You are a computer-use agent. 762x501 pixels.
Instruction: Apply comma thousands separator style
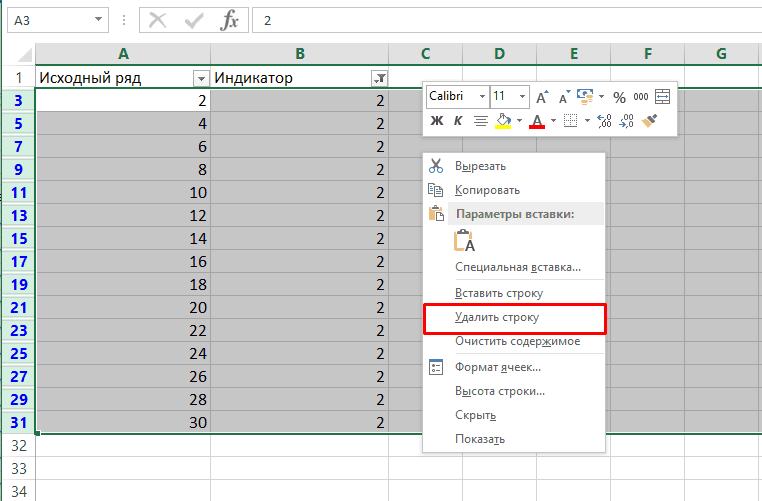point(641,97)
